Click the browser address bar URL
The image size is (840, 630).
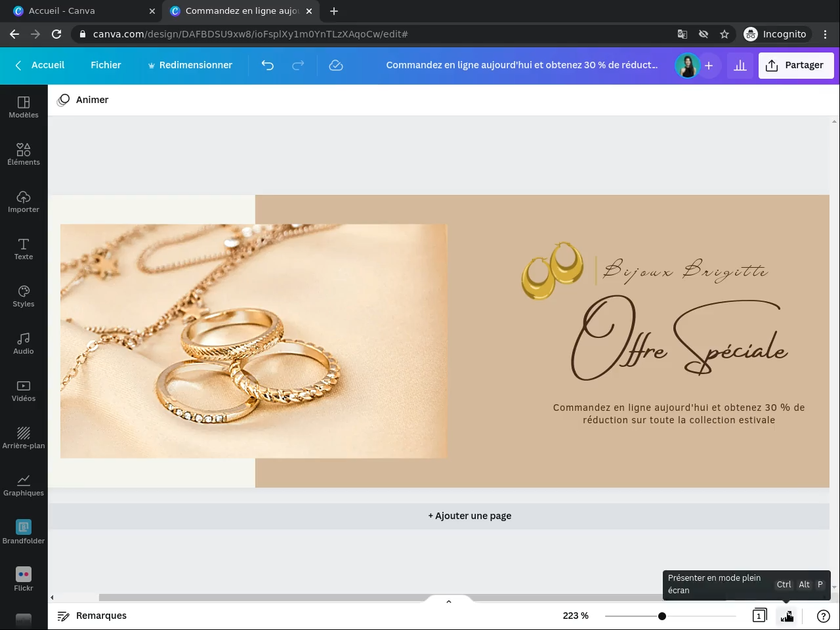[x=250, y=34]
